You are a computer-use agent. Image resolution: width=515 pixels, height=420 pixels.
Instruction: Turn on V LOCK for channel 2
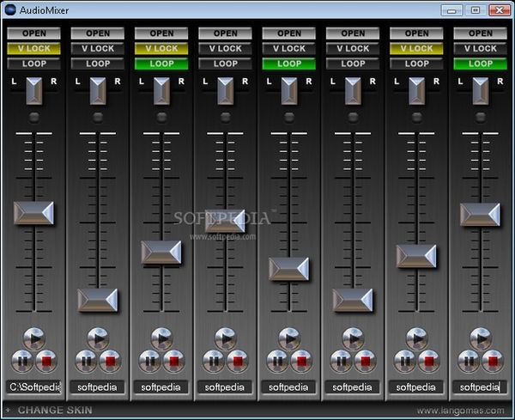(98, 49)
